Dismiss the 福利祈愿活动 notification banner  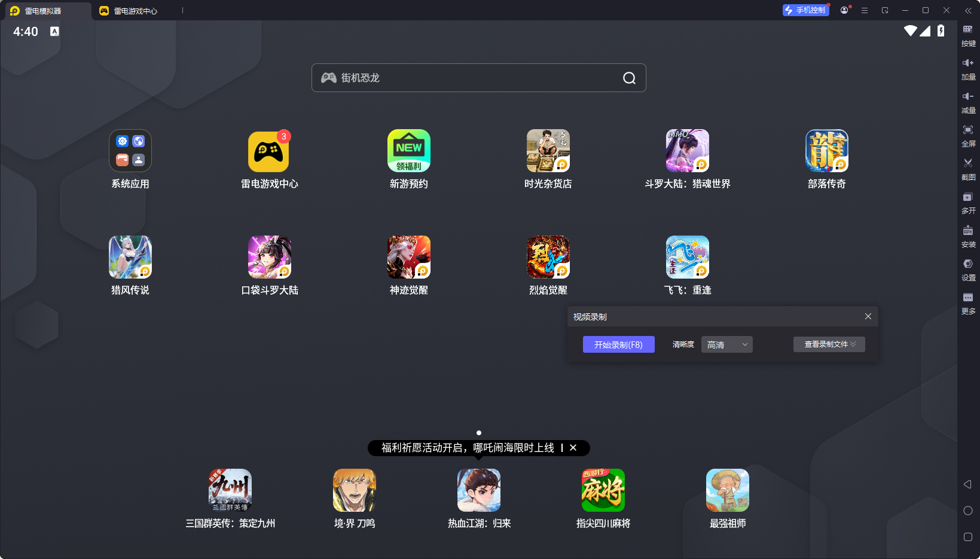(x=573, y=448)
